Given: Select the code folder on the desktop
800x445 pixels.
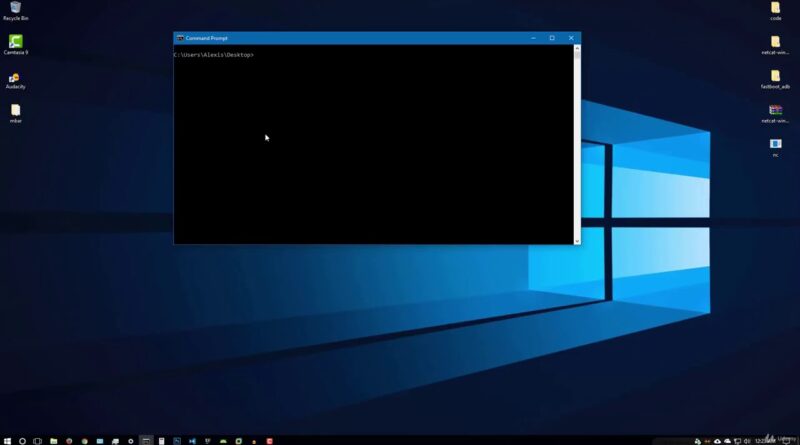Looking at the screenshot, I should [776, 11].
